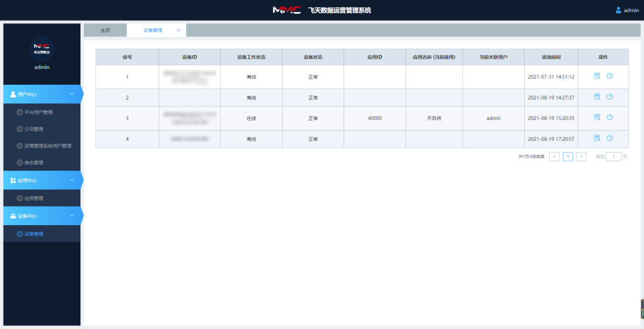Toggle power icon for online device row 3
The image size is (644, 329).
(x=609, y=118)
